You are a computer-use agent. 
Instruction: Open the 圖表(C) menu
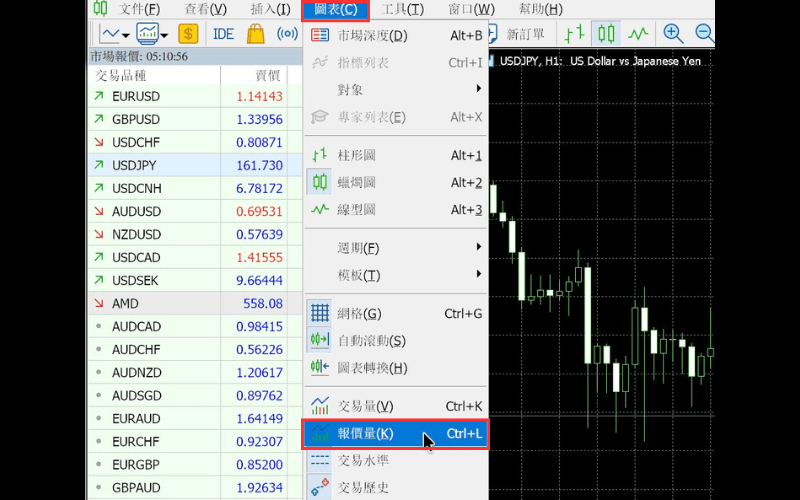tap(335, 10)
